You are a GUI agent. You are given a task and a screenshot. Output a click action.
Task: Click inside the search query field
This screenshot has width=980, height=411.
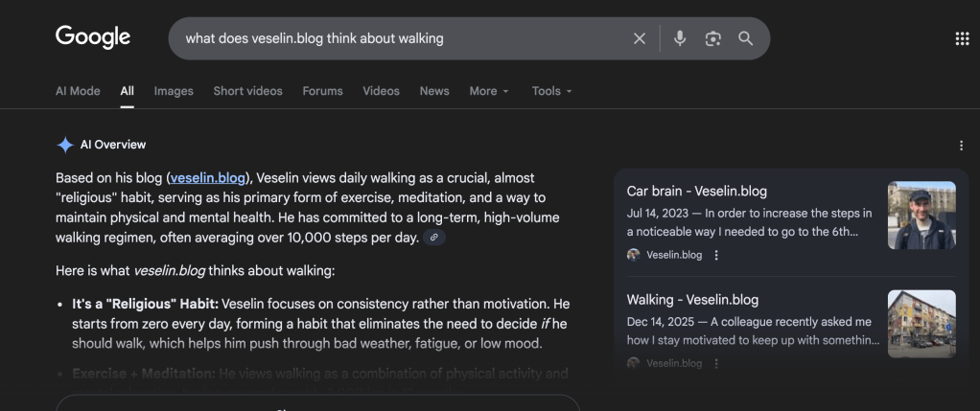coord(393,38)
